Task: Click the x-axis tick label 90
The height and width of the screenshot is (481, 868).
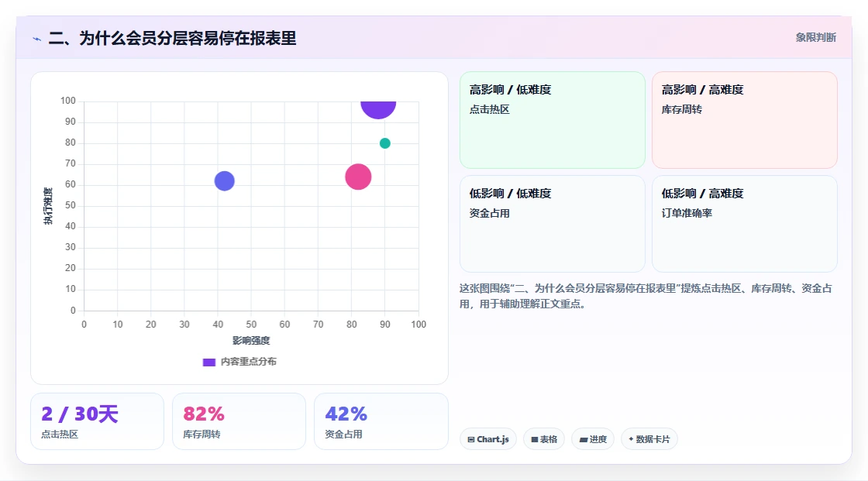Action: (384, 325)
